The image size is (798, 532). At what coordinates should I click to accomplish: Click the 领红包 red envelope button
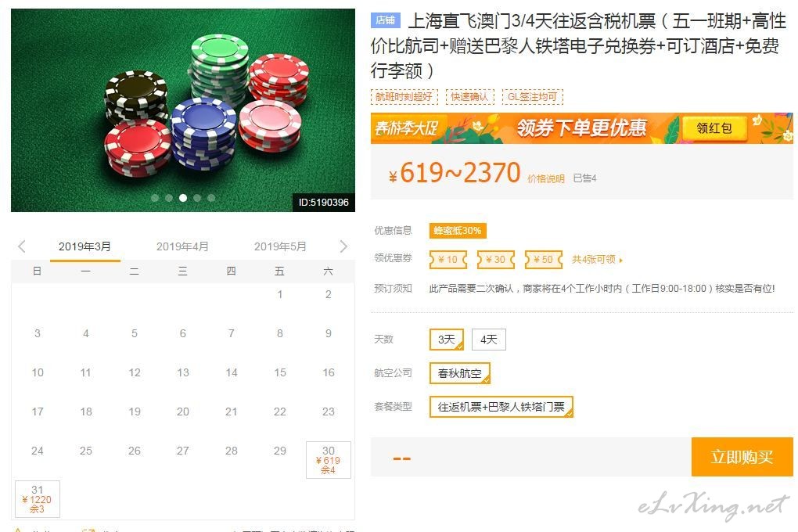click(x=714, y=128)
